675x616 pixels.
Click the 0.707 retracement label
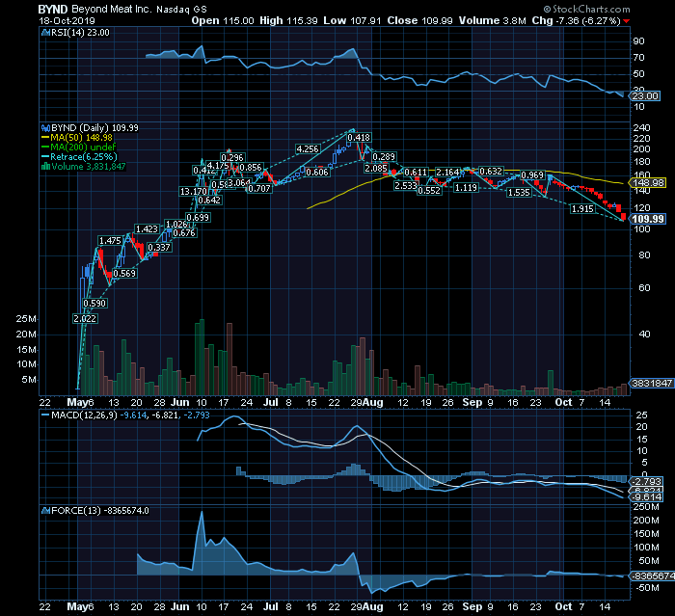[x=259, y=188]
